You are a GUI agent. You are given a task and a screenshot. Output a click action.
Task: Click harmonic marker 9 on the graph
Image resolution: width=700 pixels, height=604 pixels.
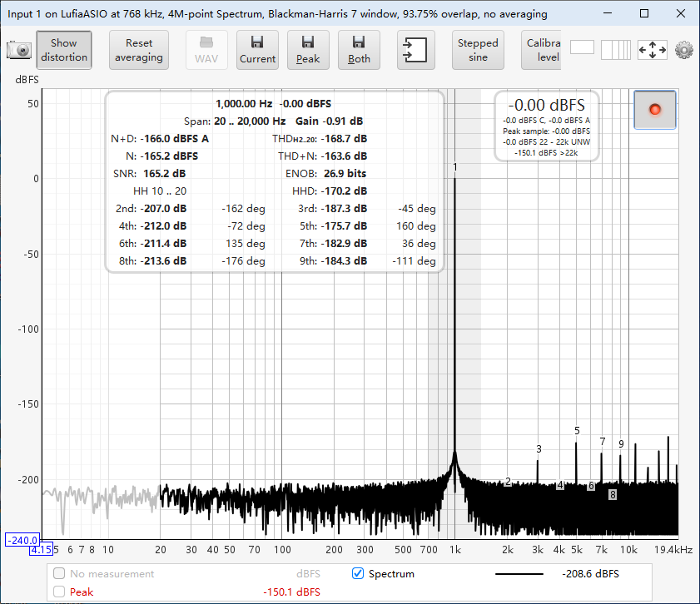tap(621, 444)
